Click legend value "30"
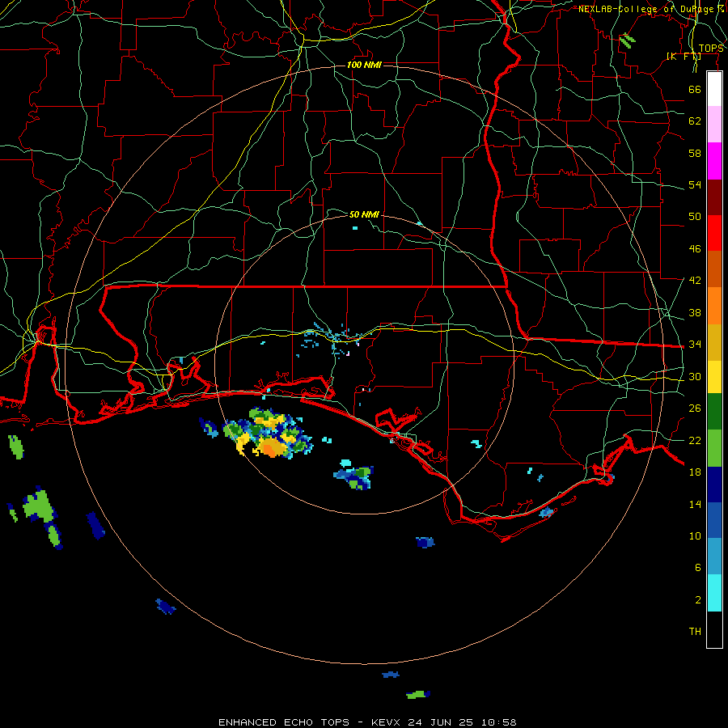This screenshot has width=728, height=728. [695, 376]
